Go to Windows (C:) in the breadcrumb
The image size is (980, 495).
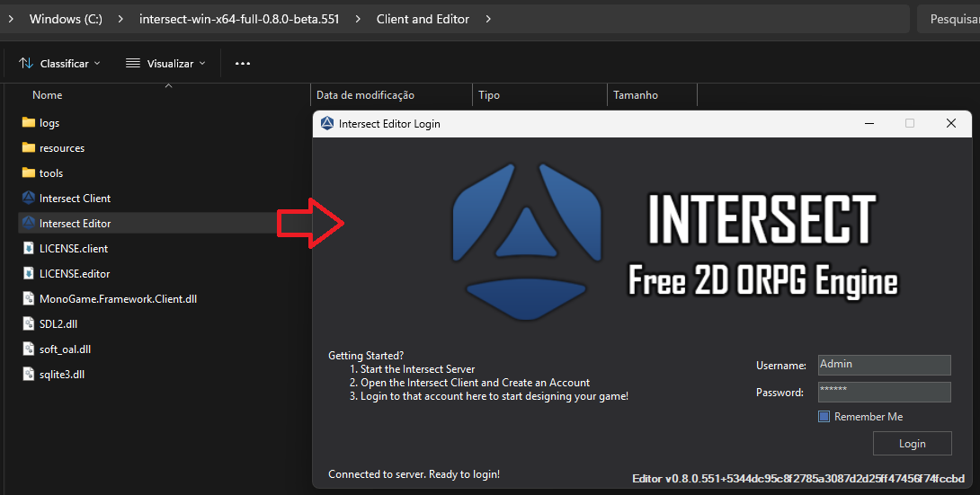tap(66, 20)
